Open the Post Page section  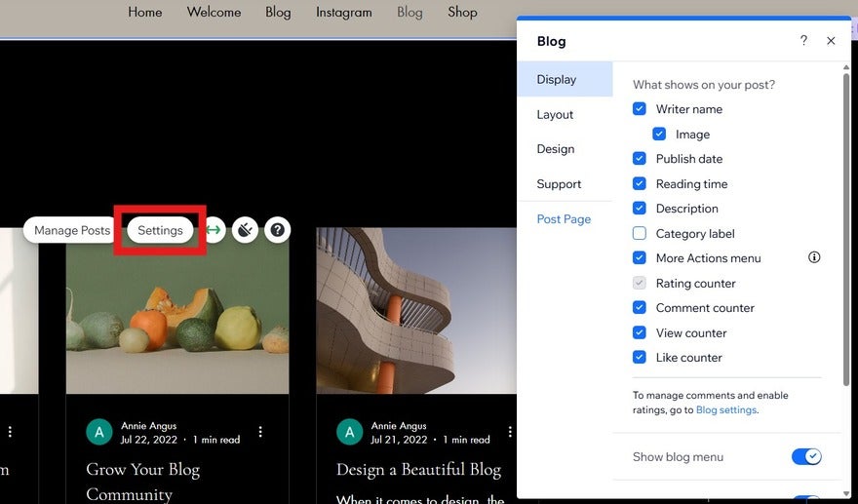(564, 219)
